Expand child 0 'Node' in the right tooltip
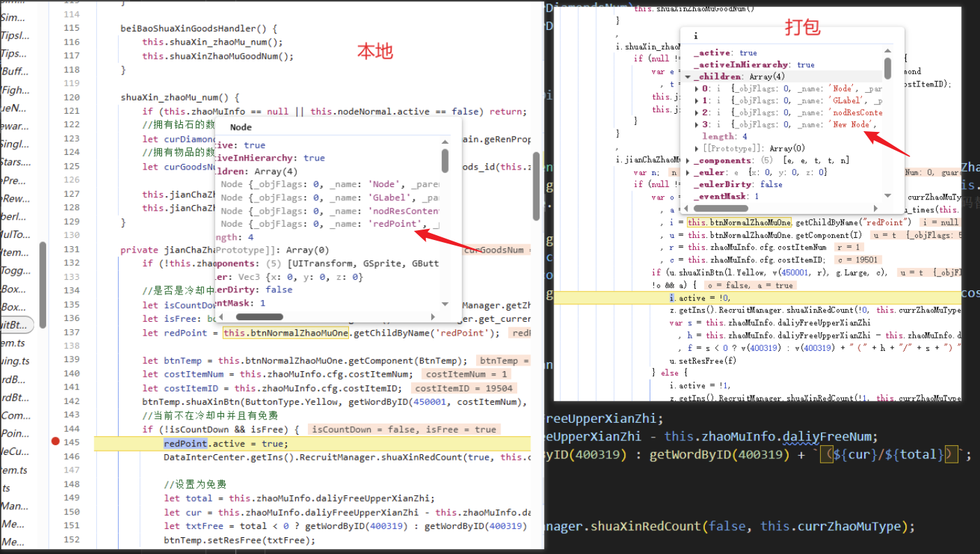 (x=697, y=89)
